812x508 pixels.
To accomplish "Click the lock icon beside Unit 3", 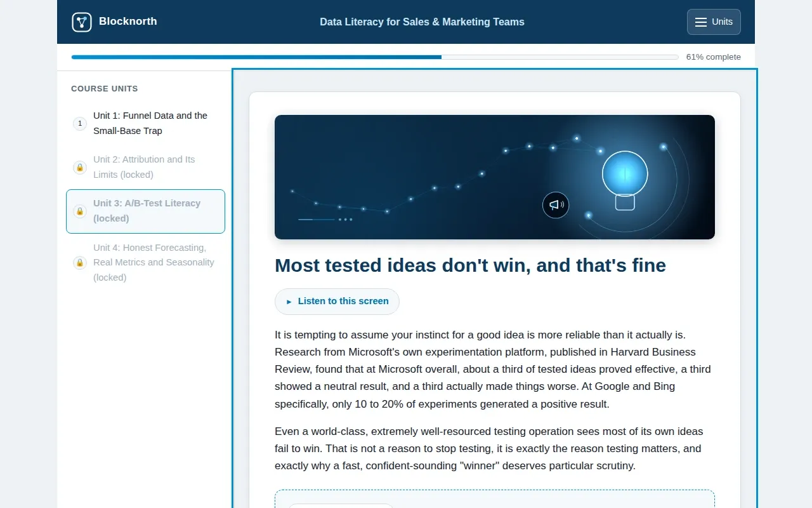I will coord(80,211).
